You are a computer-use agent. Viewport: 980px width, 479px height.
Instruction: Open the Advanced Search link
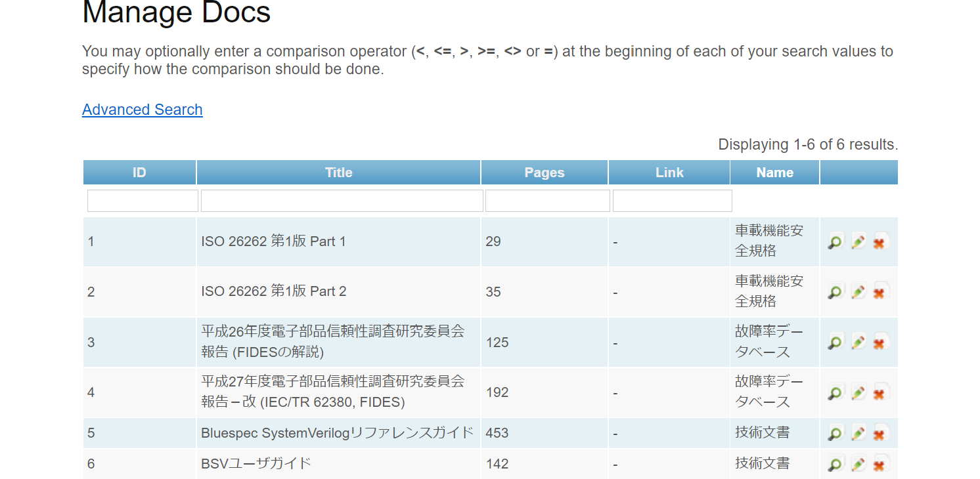[142, 110]
